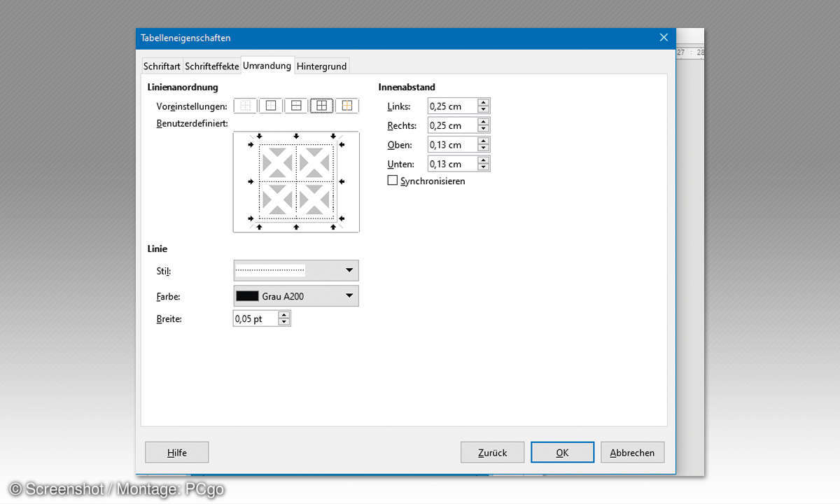Viewport: 840px width, 504px height.
Task: Select the Umrandung tab
Action: point(267,65)
